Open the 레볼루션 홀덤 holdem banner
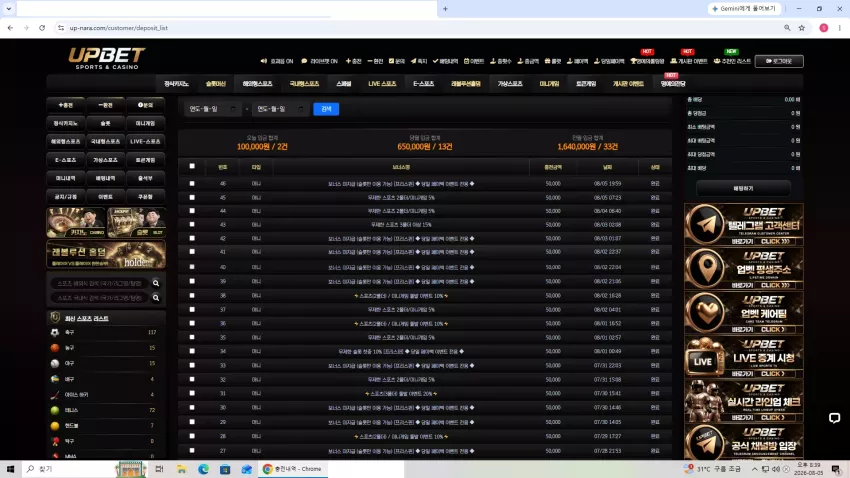The height and width of the screenshot is (478, 850). click(x=106, y=255)
